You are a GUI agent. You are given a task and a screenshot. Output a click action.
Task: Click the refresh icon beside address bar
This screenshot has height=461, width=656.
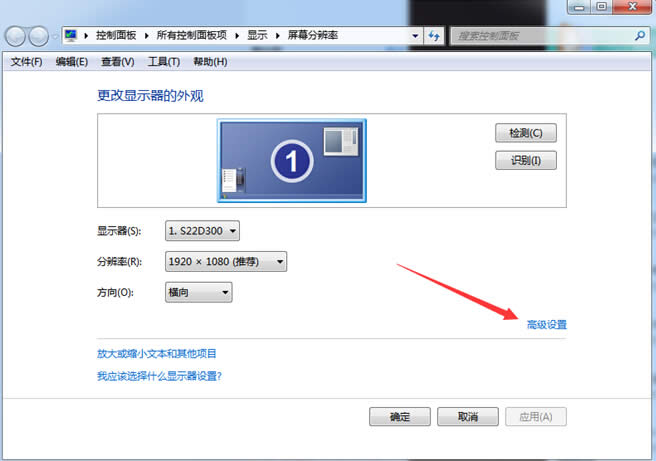[434, 36]
